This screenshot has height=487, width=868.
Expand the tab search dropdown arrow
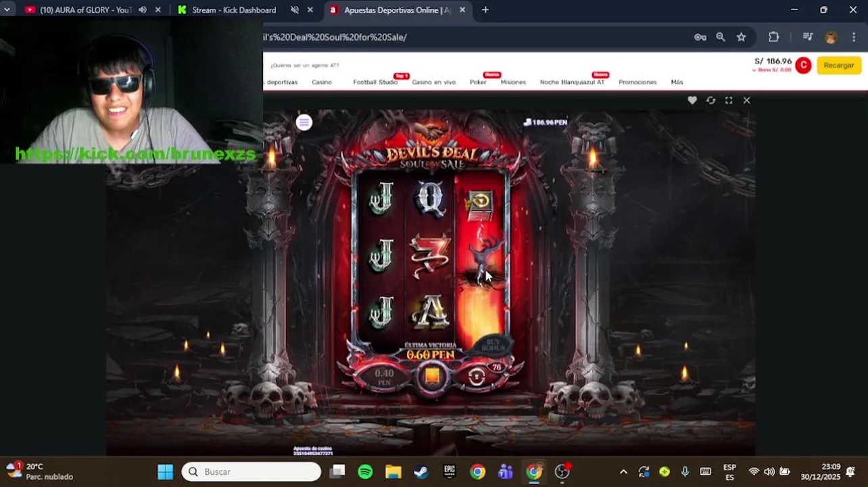pyautogui.click(x=7, y=10)
